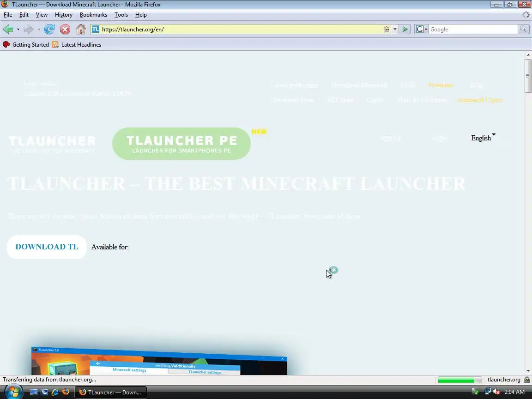
Task: Open Getting Started bookmark
Action: (x=26, y=44)
